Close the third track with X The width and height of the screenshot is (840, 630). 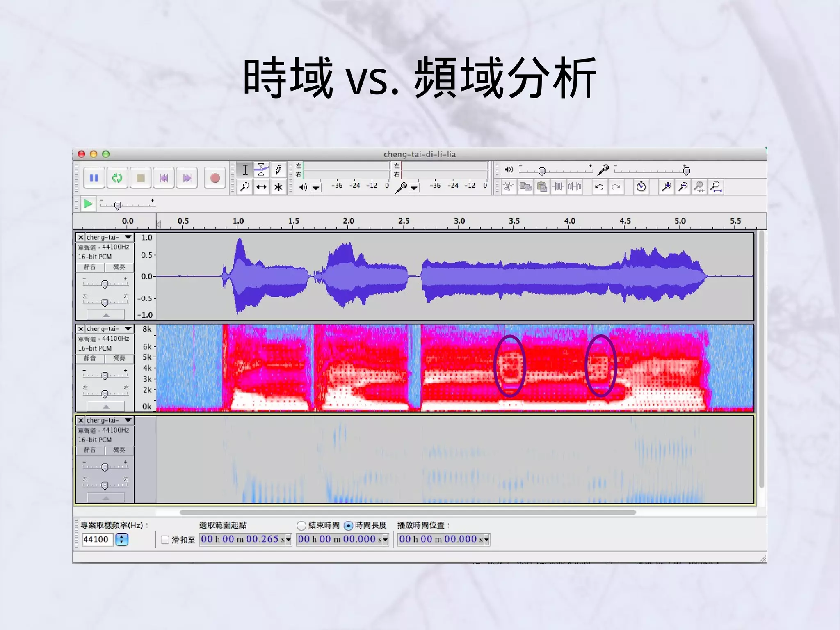coord(81,420)
